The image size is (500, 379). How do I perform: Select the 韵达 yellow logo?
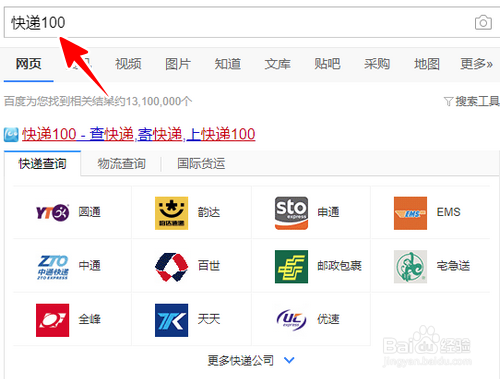[x=171, y=213]
